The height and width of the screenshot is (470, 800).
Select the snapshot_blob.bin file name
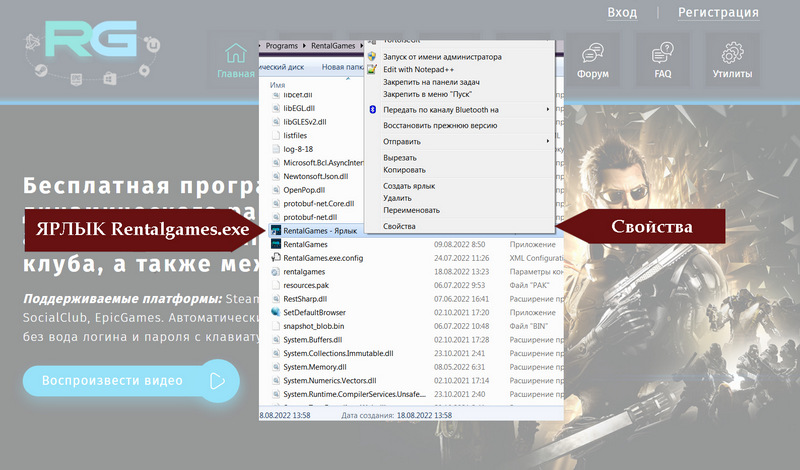[x=314, y=326]
